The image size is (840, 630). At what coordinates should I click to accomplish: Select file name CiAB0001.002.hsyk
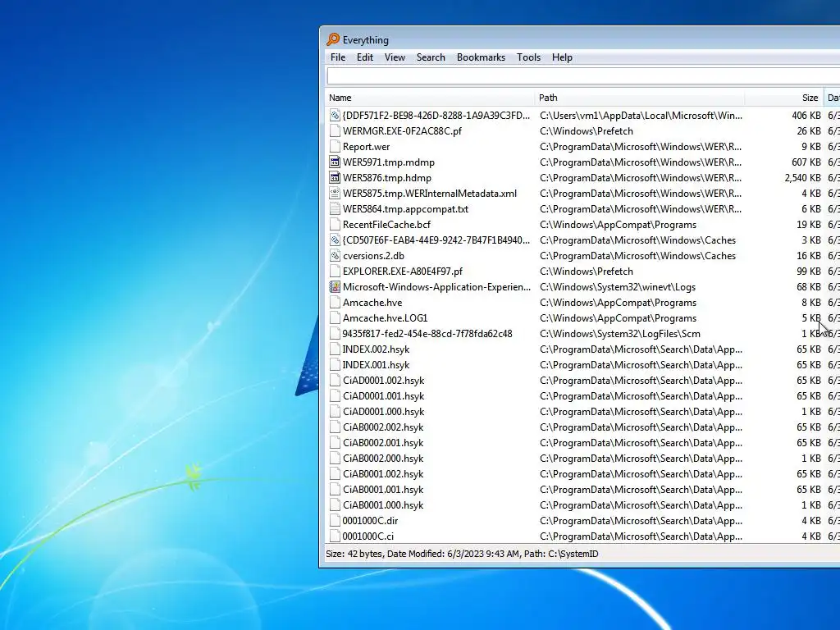click(x=383, y=473)
